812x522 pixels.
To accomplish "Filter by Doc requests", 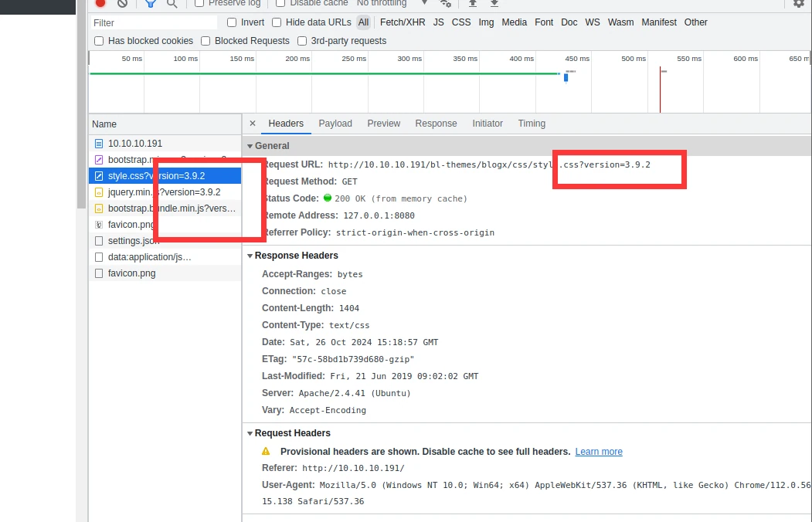I will (569, 22).
